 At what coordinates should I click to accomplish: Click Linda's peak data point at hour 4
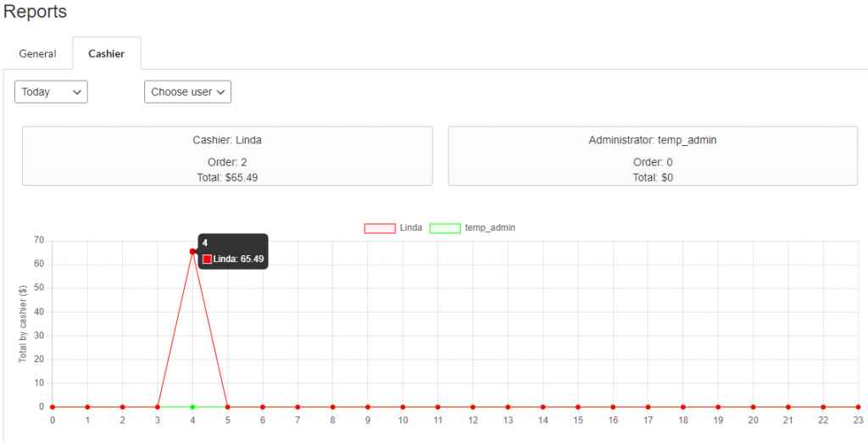pos(192,252)
